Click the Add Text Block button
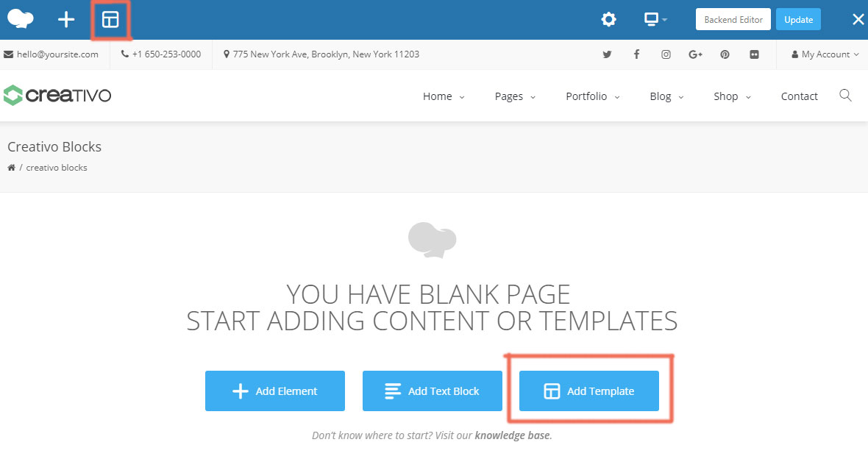This screenshot has width=868, height=470. click(433, 391)
